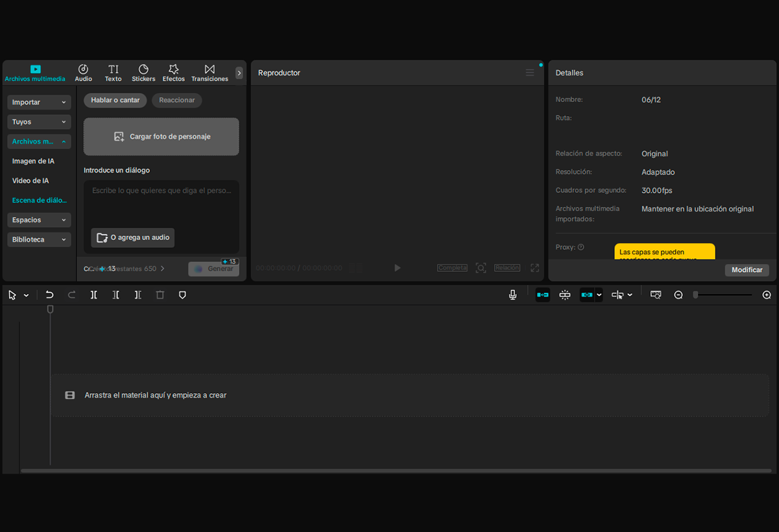Click the Generar button
Image resolution: width=779 pixels, height=532 pixels.
[214, 269]
